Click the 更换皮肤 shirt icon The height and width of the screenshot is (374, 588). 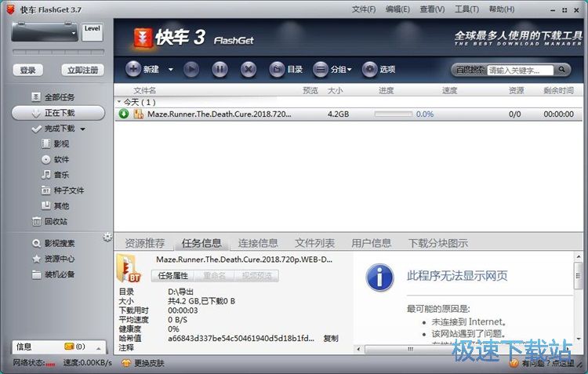click(126, 363)
